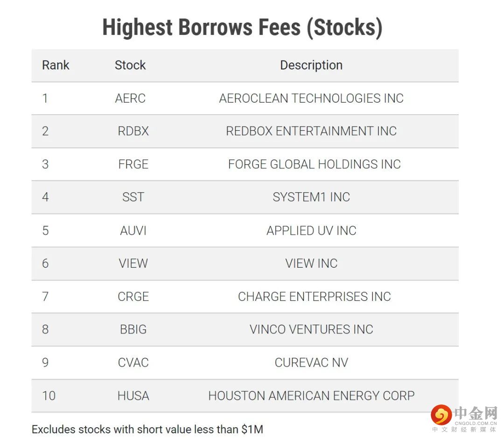The width and height of the screenshot is (504, 438).
Task: Select the HUSA stock ticker
Action: click(133, 396)
